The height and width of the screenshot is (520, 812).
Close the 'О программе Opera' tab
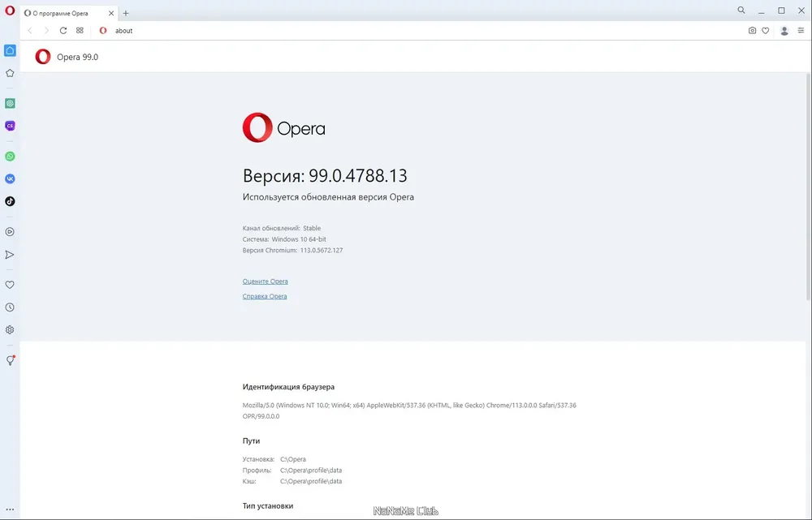[x=110, y=14]
